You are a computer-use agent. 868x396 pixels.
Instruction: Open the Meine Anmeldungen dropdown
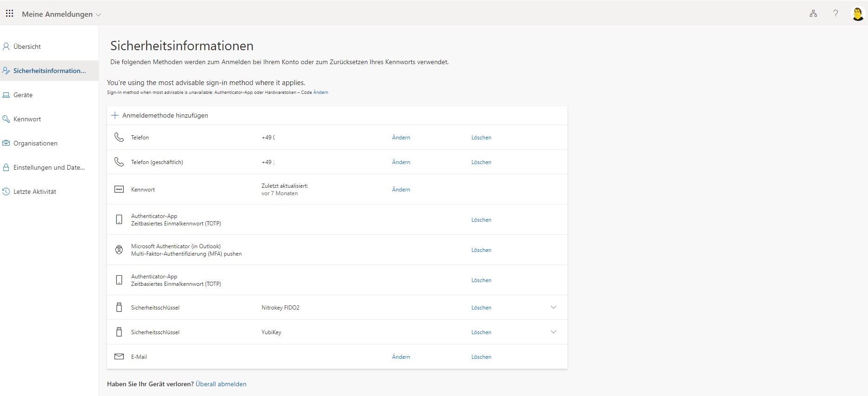coord(61,14)
